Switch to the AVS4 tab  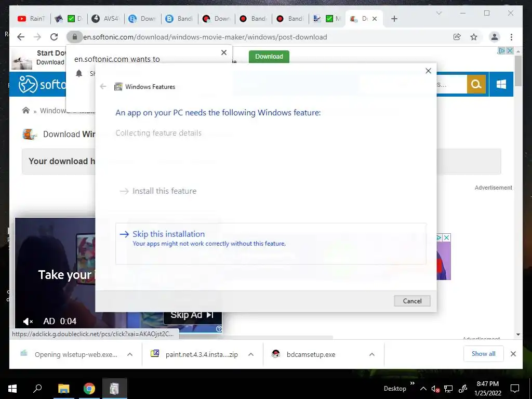pos(106,19)
